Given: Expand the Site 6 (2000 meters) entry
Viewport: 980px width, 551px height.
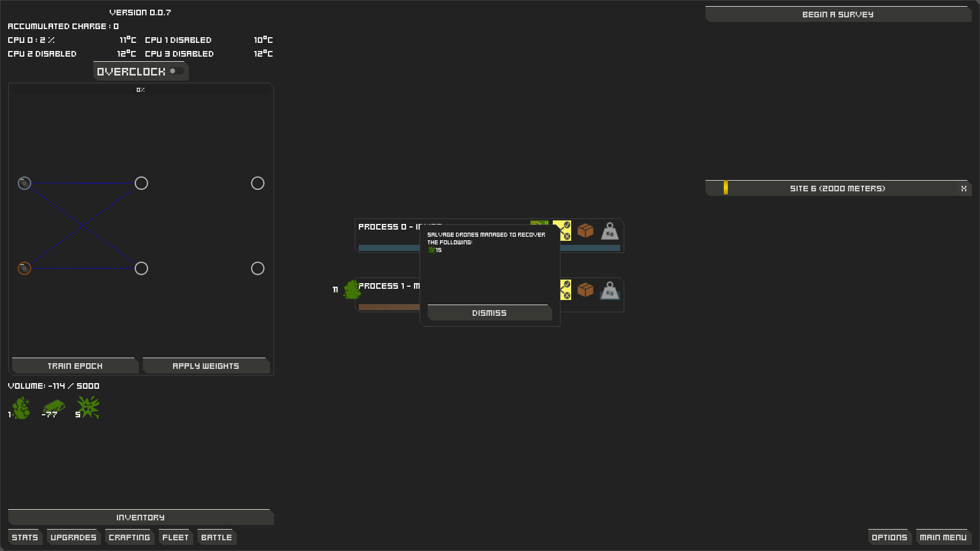Looking at the screenshot, I should point(838,188).
